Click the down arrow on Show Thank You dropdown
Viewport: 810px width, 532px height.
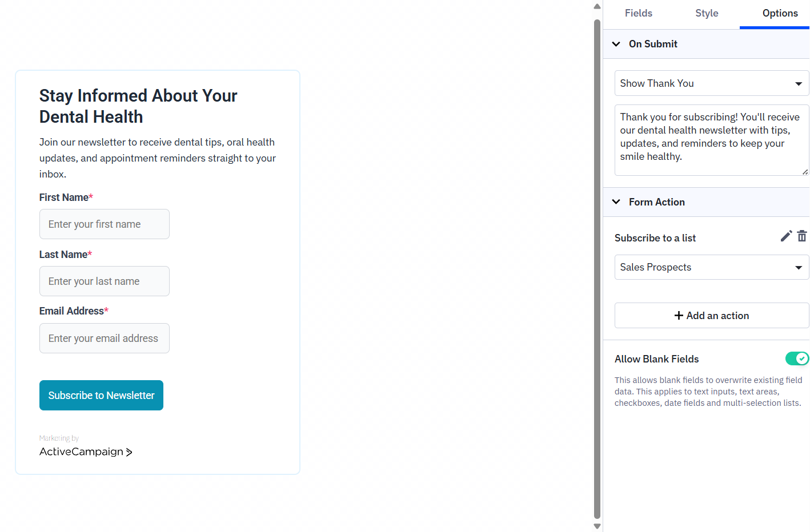799,83
